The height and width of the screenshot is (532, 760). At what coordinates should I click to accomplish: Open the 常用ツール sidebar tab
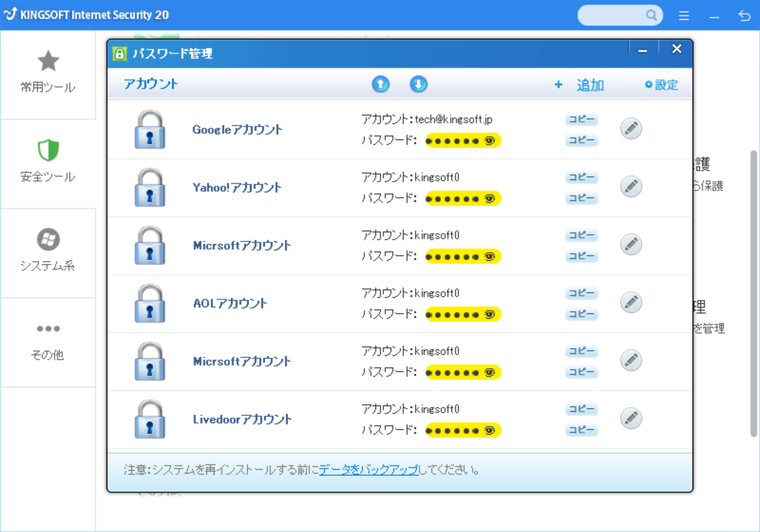(47, 75)
